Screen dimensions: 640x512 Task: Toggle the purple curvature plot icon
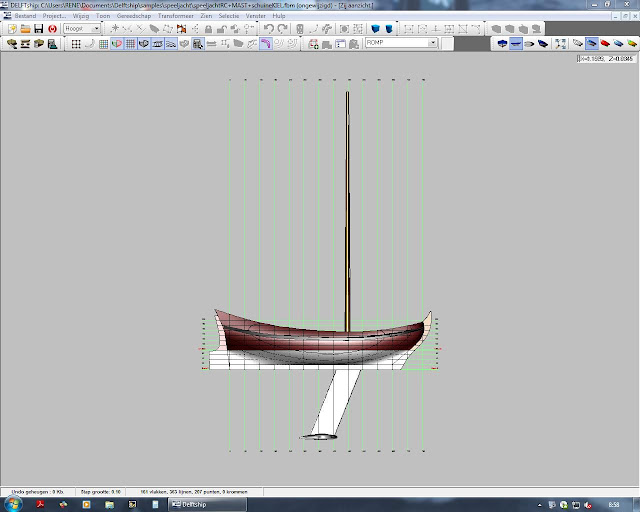pyautogui.click(x=266, y=44)
